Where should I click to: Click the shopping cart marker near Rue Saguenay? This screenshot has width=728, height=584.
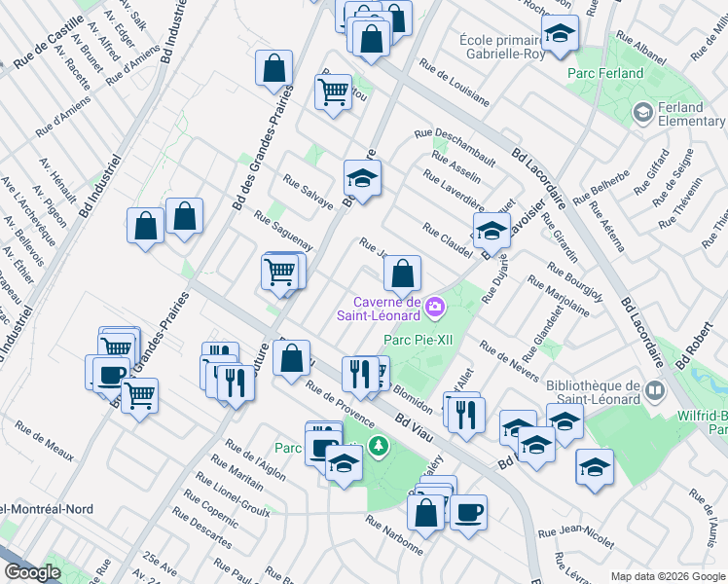[x=280, y=273]
